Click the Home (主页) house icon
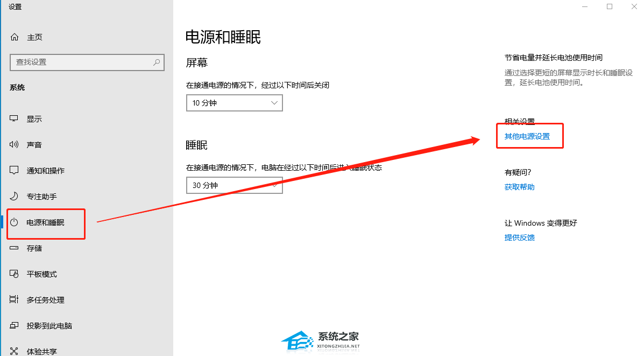Viewport: 644px width, 356px height. 15,37
